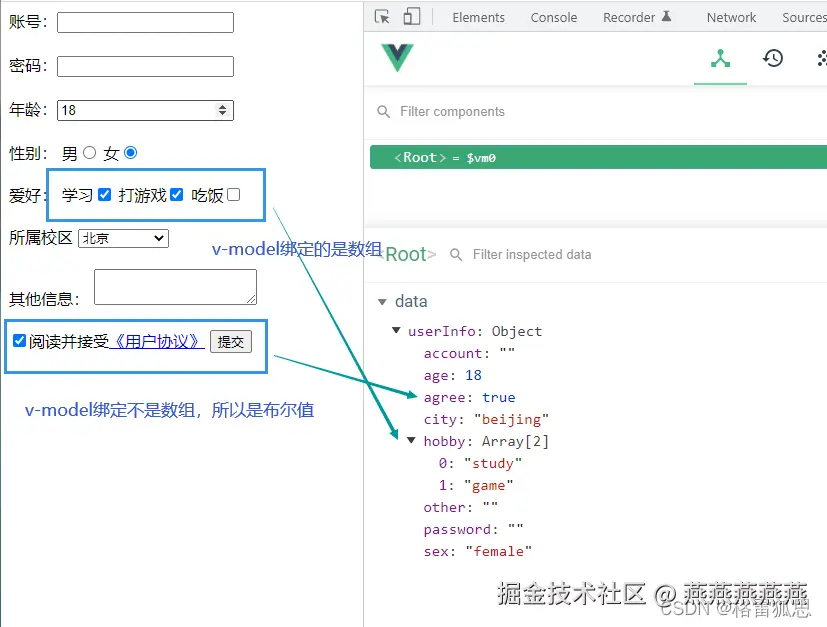Viewport: 827px width, 627px height.
Task: Click the sex: "female" data row
Action: pyautogui.click(x=477, y=551)
